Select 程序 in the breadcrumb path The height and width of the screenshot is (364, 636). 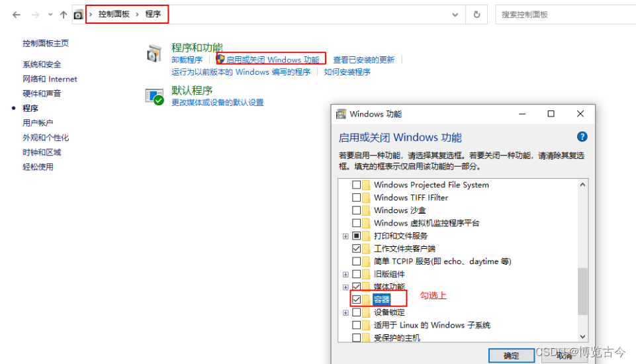(x=153, y=14)
